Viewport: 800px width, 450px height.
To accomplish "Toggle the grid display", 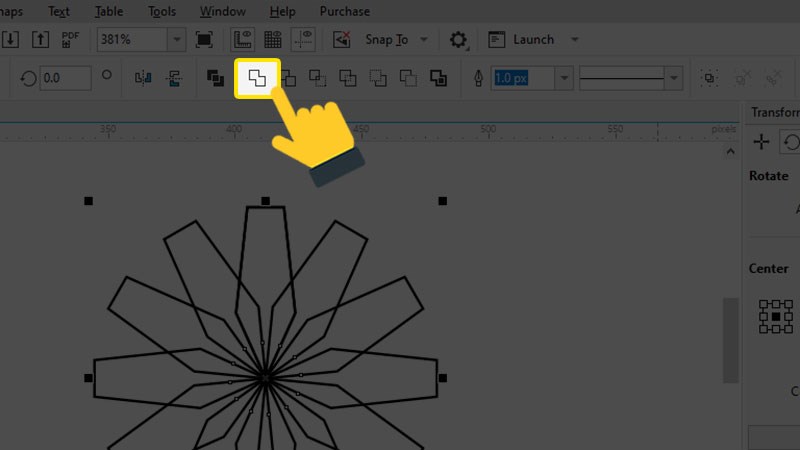I will pos(273,40).
